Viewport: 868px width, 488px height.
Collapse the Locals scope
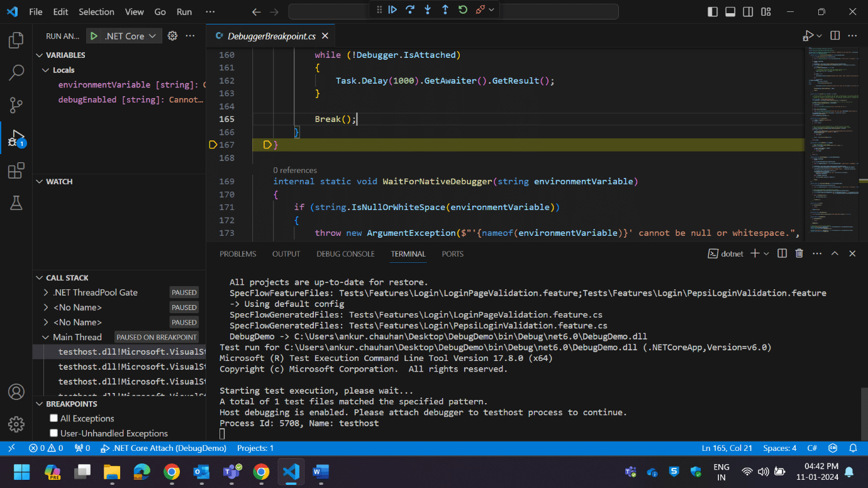pyautogui.click(x=46, y=70)
